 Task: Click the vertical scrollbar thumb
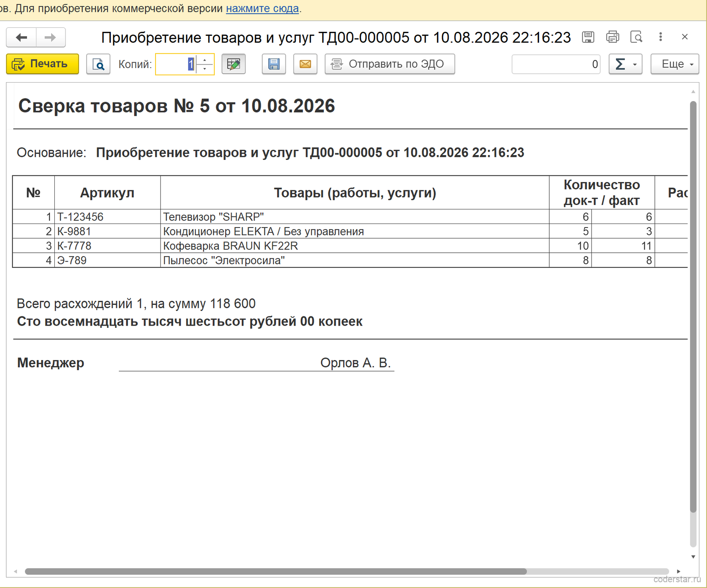coord(693,307)
